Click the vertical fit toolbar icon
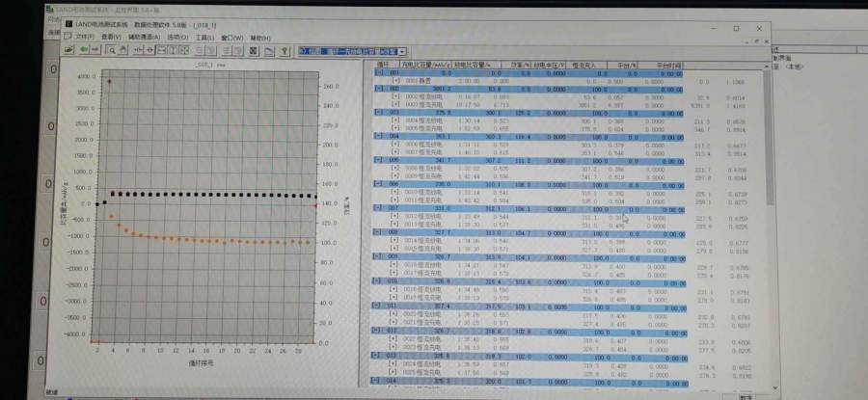The image size is (868, 400). tap(173, 50)
